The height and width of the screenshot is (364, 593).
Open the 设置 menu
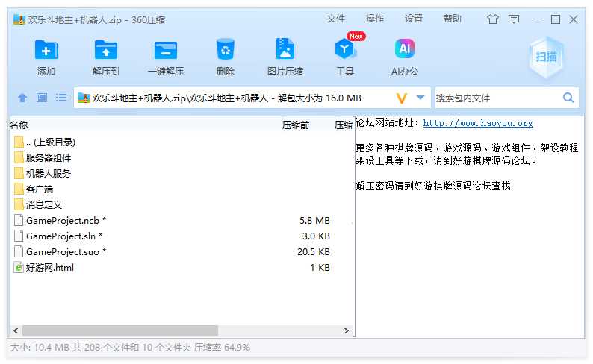tap(413, 19)
